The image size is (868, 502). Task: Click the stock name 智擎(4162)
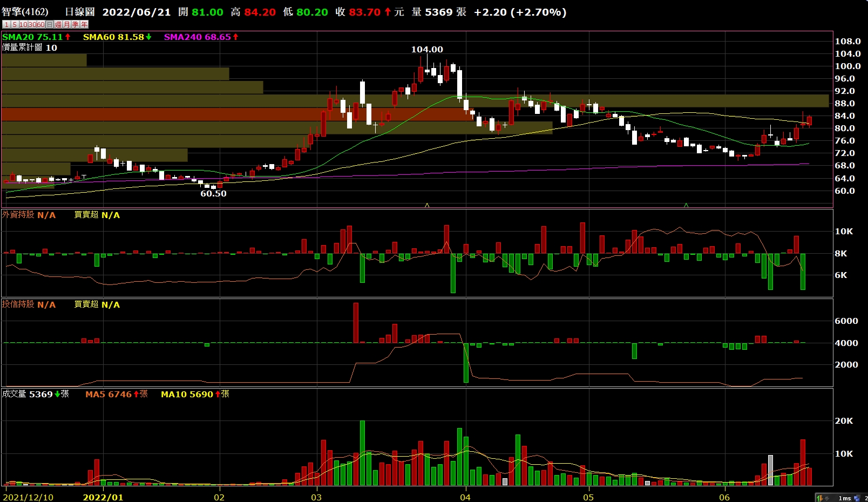(25, 12)
